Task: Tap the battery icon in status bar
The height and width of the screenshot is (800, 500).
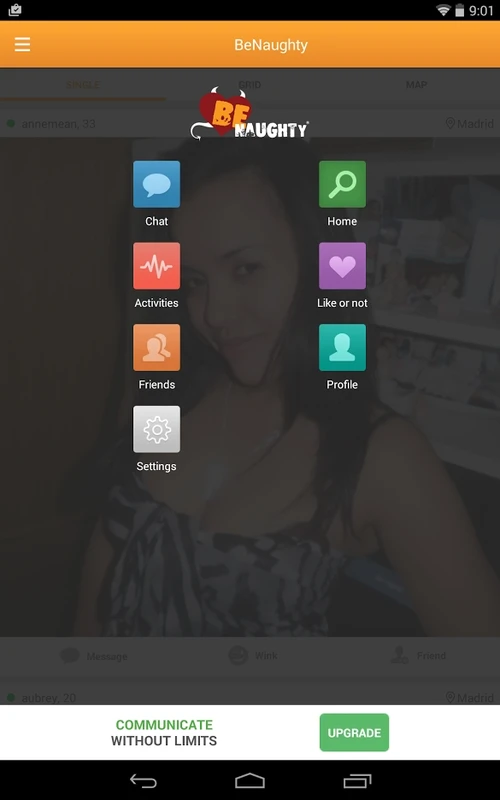Action: pos(460,10)
